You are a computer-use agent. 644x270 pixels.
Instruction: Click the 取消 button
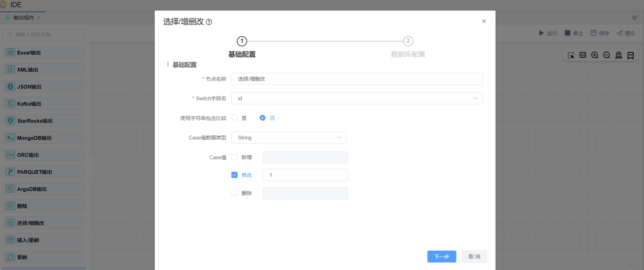pos(474,257)
